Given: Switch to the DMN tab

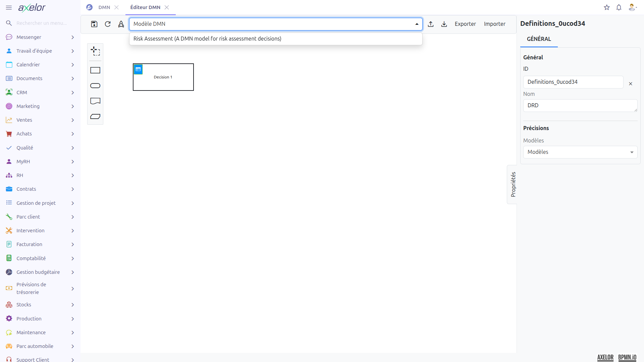Looking at the screenshot, I should point(104,7).
